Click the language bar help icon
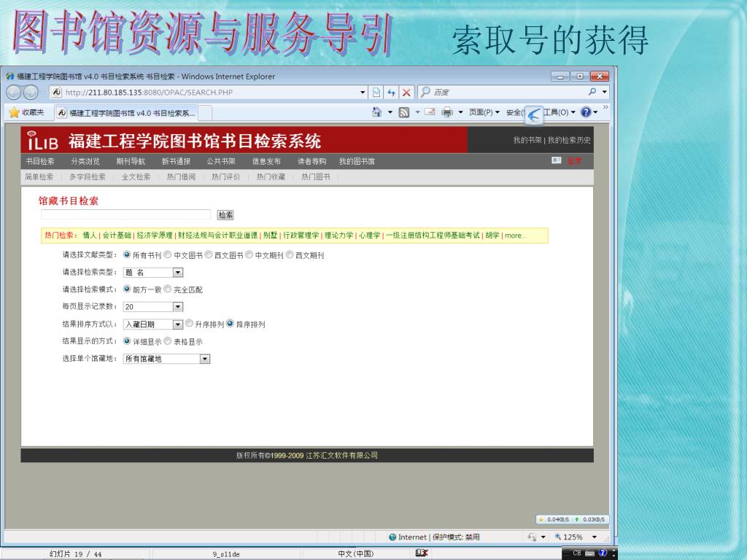Viewport: 747px width, 560px height. click(603, 553)
